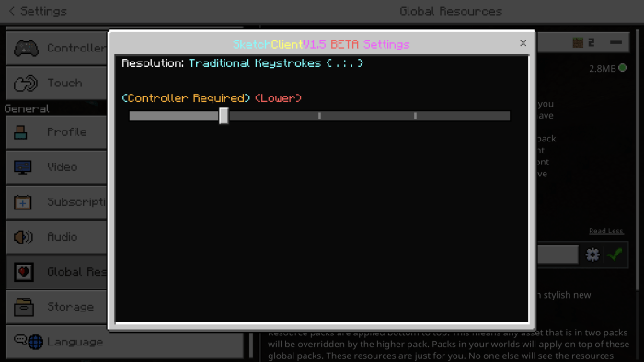Click the Global Resources heart icon
This screenshot has width=644, height=362.
23,272
